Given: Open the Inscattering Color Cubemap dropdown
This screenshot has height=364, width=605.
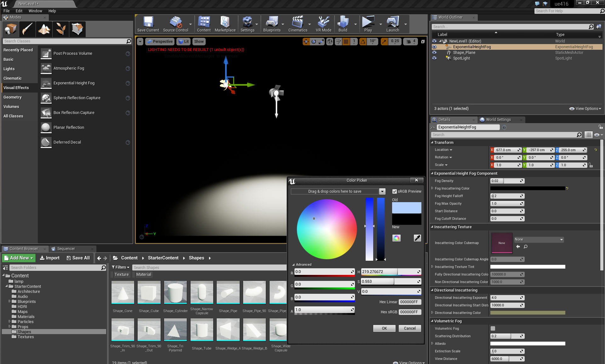Looking at the screenshot, I should pos(539,240).
